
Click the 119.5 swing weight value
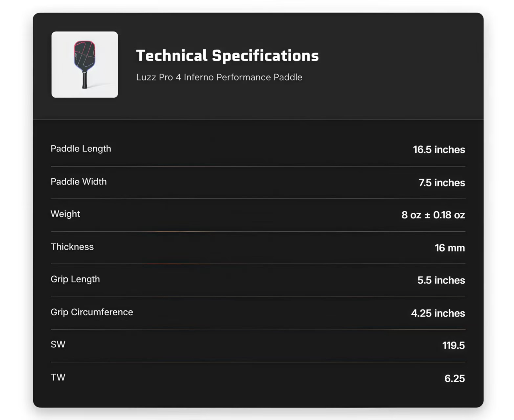coord(453,345)
